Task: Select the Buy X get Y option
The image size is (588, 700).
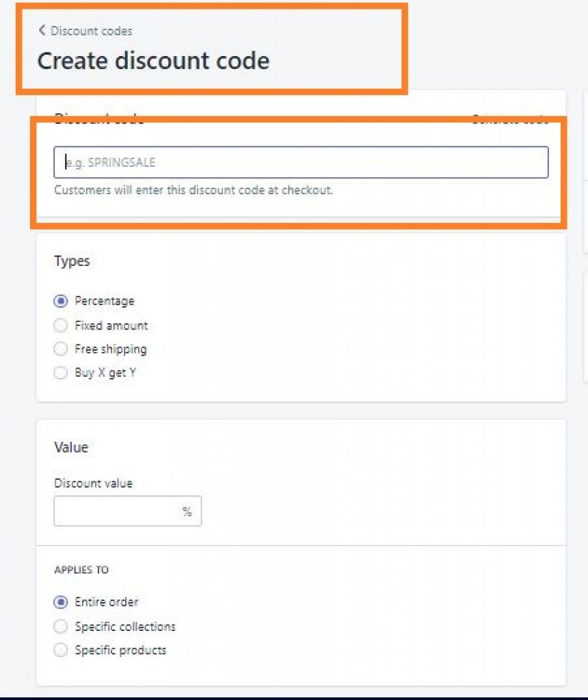Action: point(60,373)
